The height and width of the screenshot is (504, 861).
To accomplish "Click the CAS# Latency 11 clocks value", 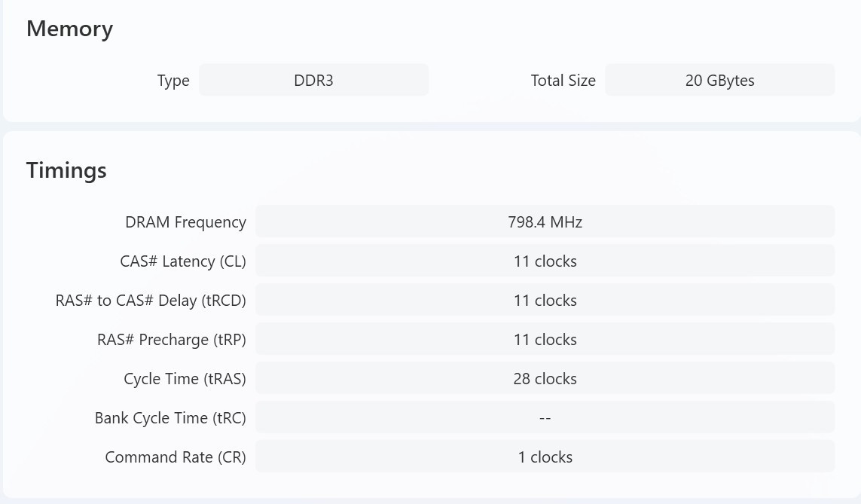I will pyautogui.click(x=545, y=261).
